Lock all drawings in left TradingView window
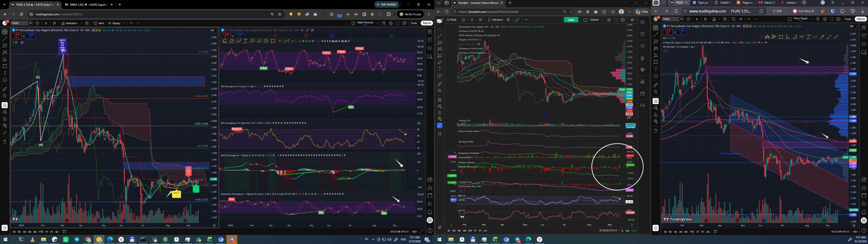This screenshot has height=244, width=868. (x=5, y=119)
